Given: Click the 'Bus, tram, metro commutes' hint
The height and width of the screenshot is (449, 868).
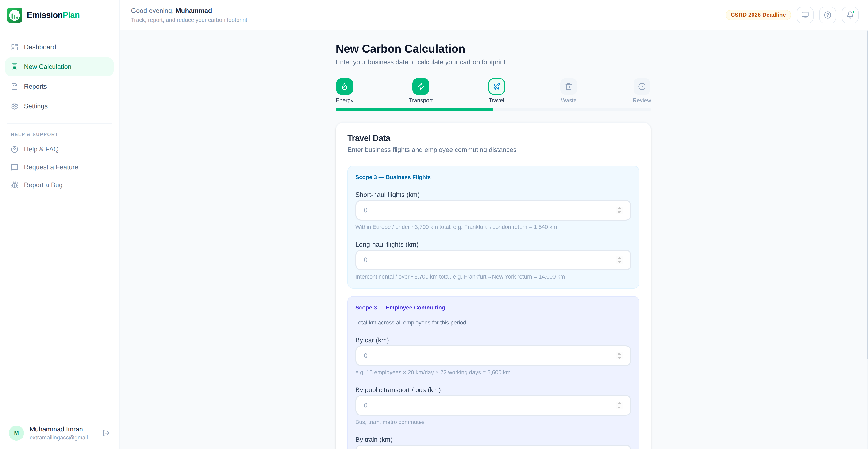Looking at the screenshot, I should [390, 422].
